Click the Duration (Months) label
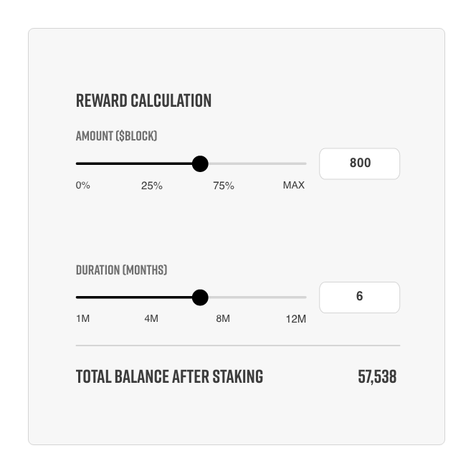 pyautogui.click(x=121, y=270)
